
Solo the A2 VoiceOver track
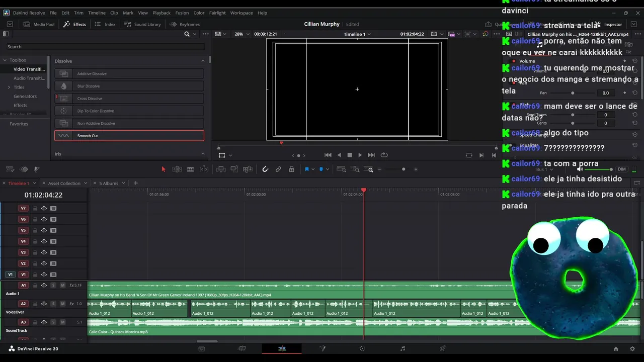click(x=53, y=304)
